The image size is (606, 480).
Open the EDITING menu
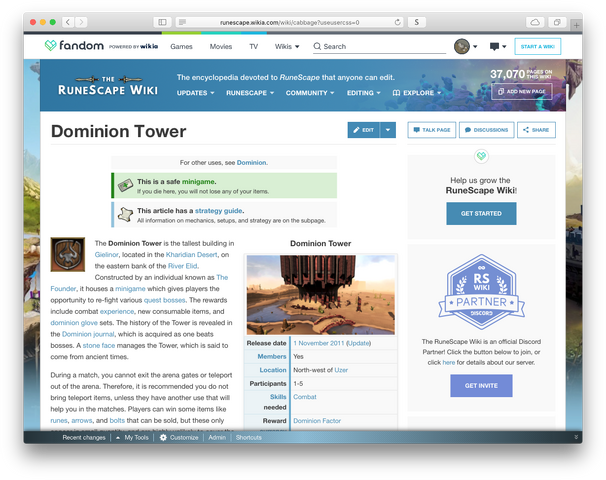click(x=364, y=93)
